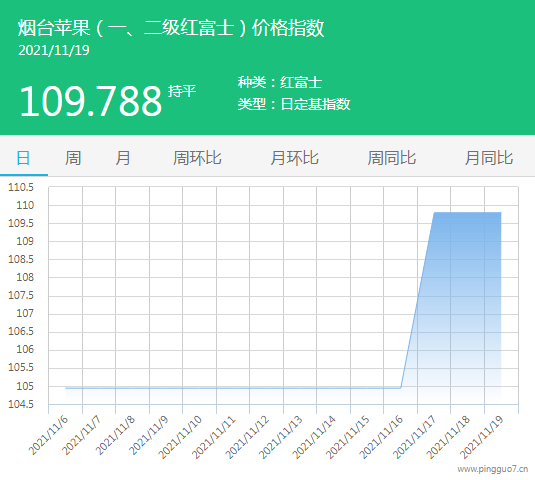Click the 2021/11/12 x-axis date label

point(247,437)
